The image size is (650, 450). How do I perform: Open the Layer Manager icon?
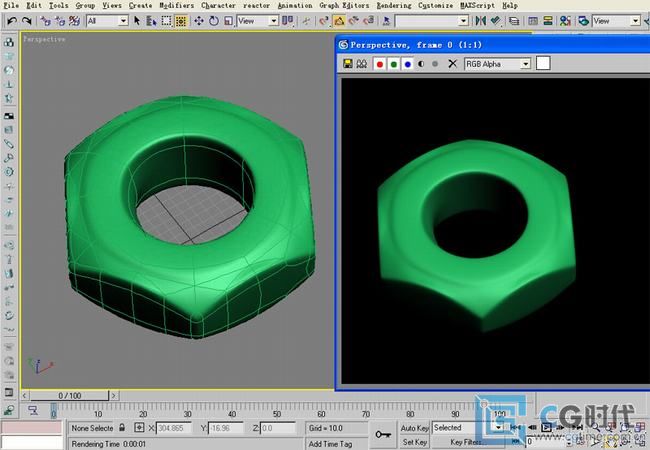(x=514, y=21)
